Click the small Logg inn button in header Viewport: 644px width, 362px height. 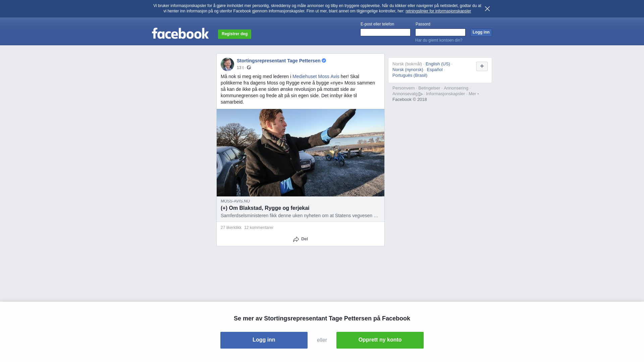pyautogui.click(x=481, y=32)
